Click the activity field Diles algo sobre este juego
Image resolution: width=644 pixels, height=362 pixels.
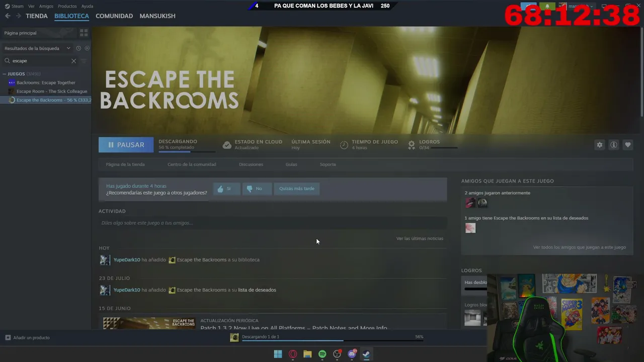point(273,223)
